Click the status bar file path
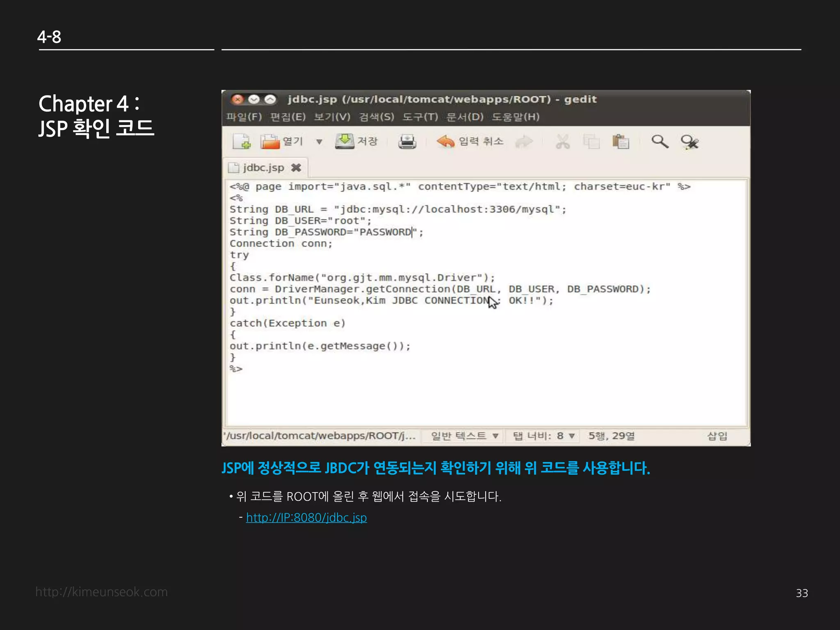Screen dimensions: 840x630 (320, 436)
